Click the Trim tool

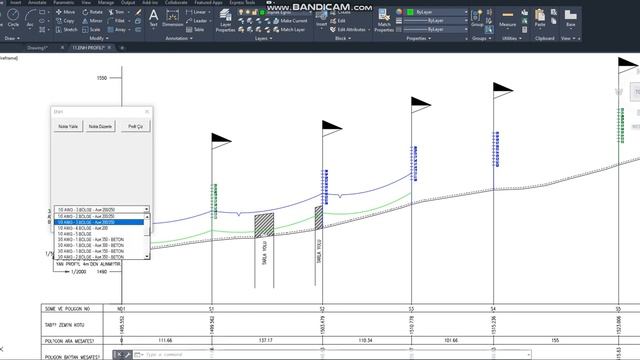tap(117, 12)
